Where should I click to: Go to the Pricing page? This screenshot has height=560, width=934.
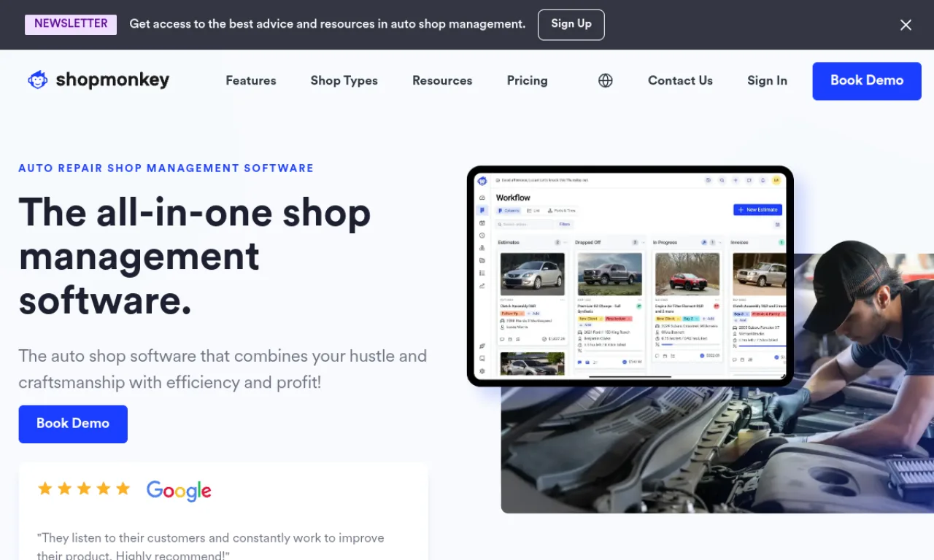[x=528, y=81]
